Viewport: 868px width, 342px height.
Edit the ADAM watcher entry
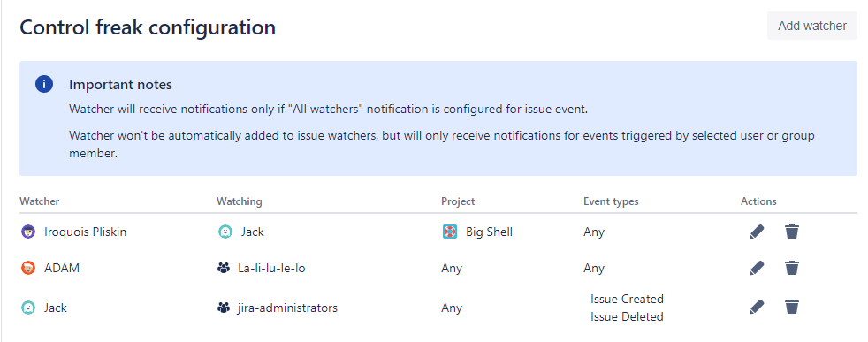tap(756, 269)
